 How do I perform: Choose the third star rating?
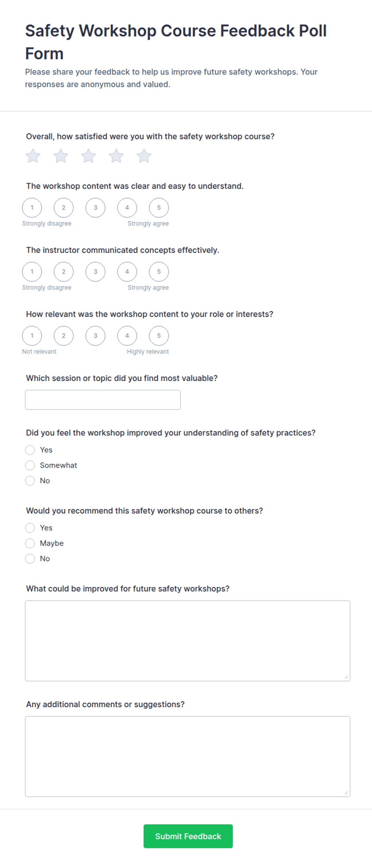(88, 156)
